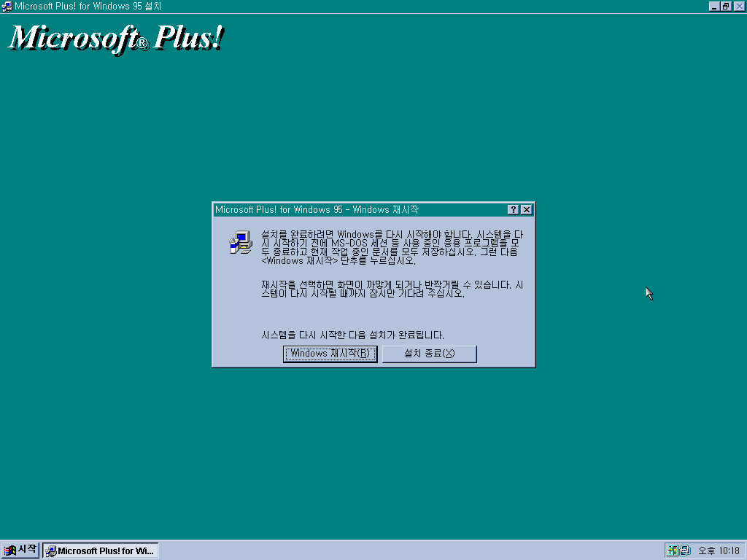Click the dialog's question mark help button
This screenshot has width=747, height=560.
[513, 210]
